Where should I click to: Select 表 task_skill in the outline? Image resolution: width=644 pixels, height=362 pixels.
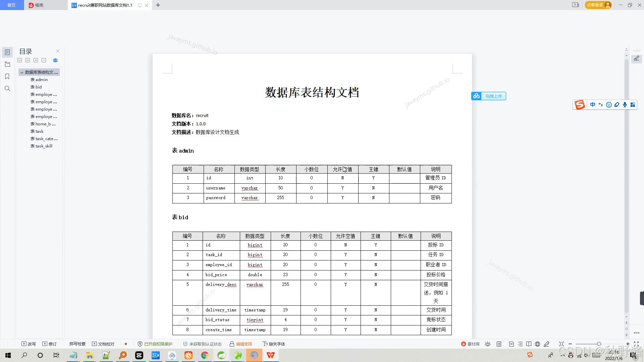coord(41,146)
